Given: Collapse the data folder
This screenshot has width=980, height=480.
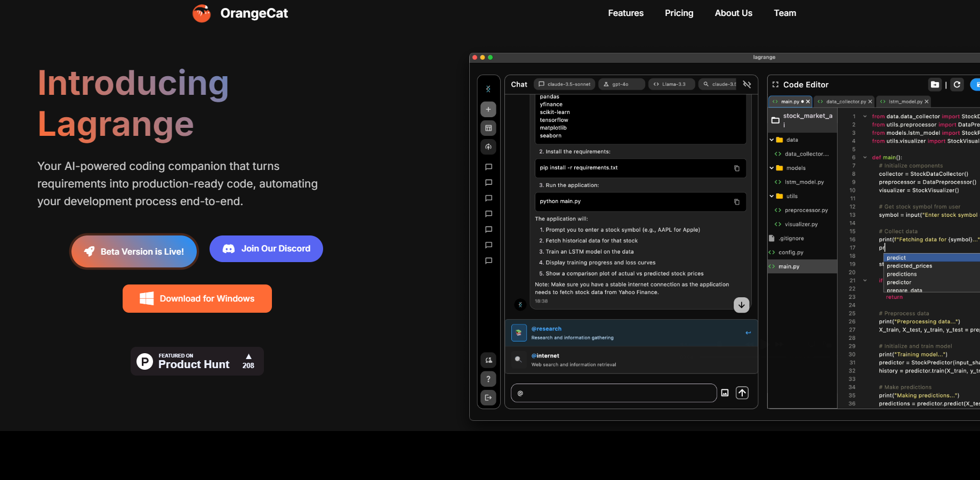Looking at the screenshot, I should pos(772,140).
